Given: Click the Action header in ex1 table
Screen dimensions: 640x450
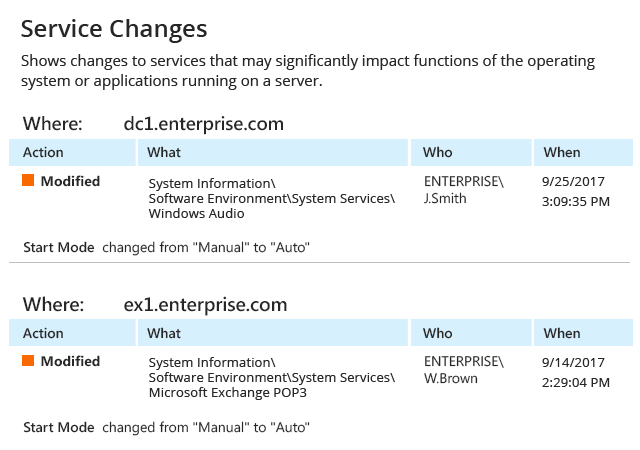Looking at the screenshot, I should [43, 333].
